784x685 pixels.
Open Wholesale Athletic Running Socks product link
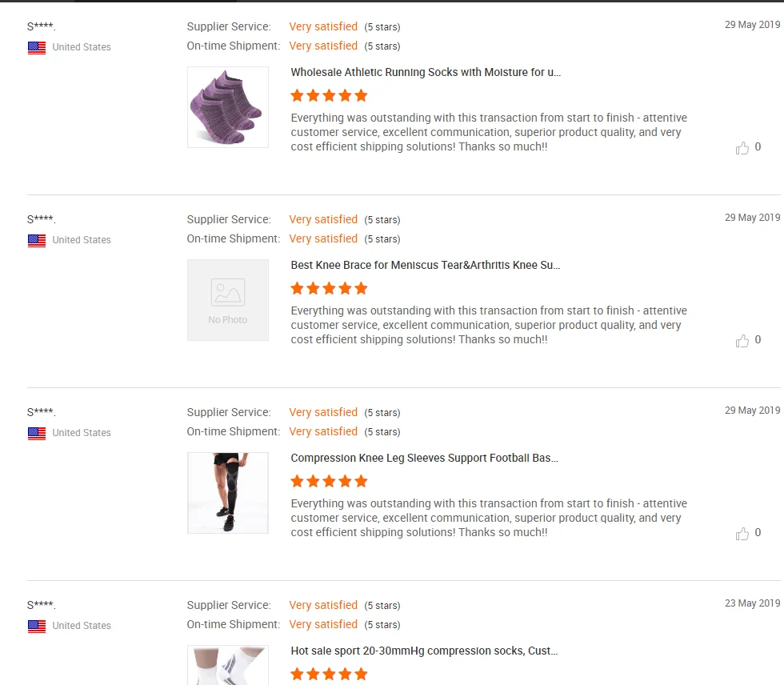point(426,72)
